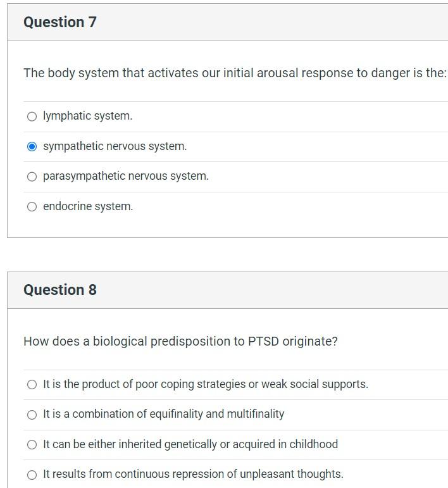Select the continuous repression answer radio button
This screenshot has height=488, width=448.
(32, 475)
